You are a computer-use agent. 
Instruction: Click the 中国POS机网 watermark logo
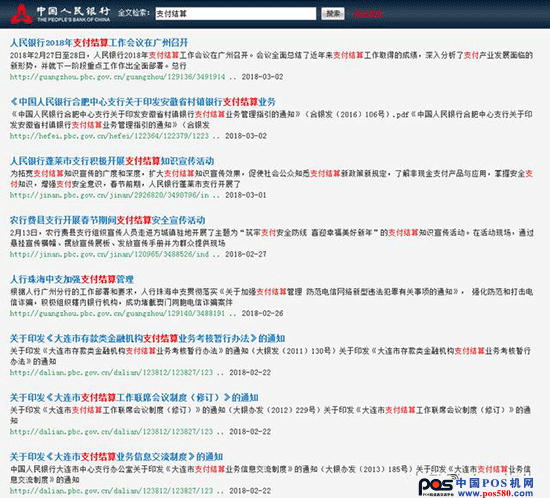(476, 486)
